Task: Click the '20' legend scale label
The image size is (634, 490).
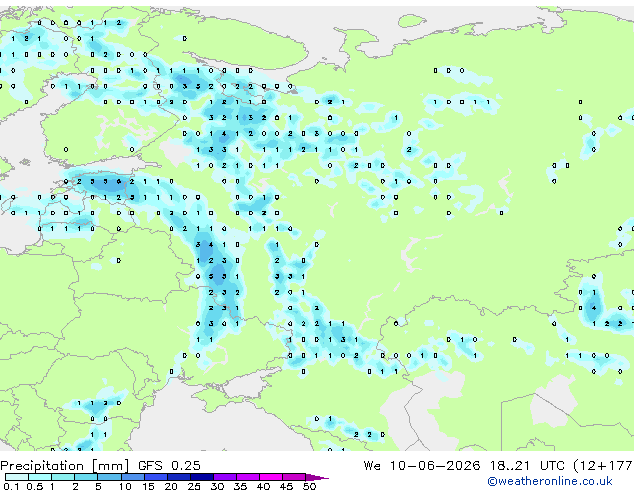Action: coord(171,486)
